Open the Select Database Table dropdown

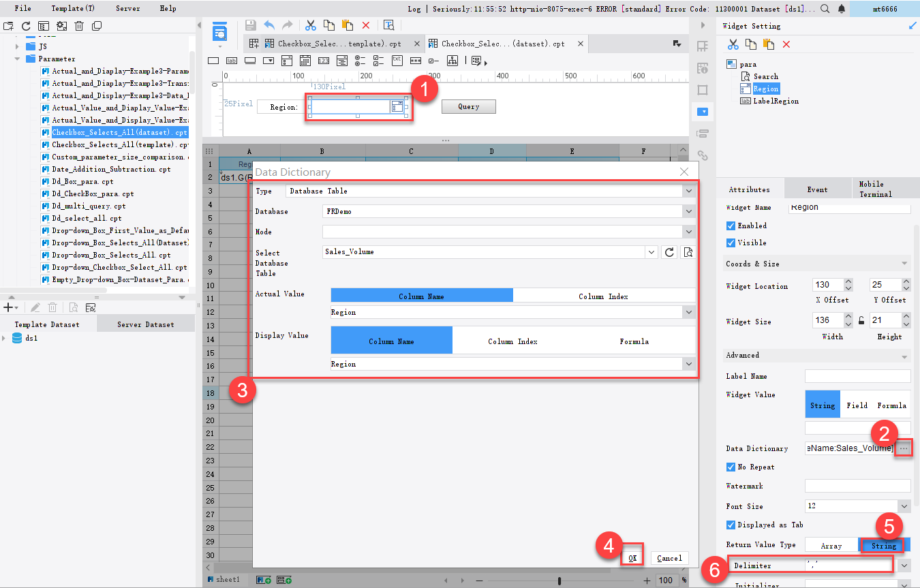click(x=651, y=252)
